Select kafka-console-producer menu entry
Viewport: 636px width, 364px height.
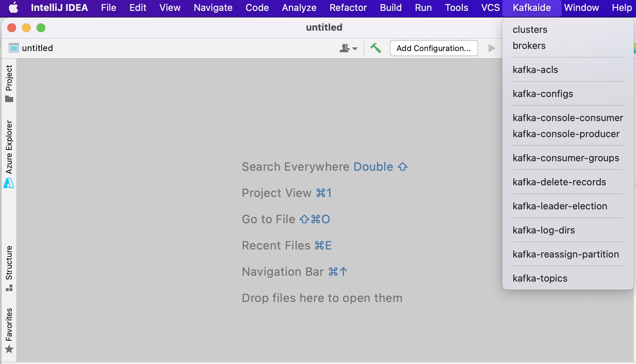(568, 134)
